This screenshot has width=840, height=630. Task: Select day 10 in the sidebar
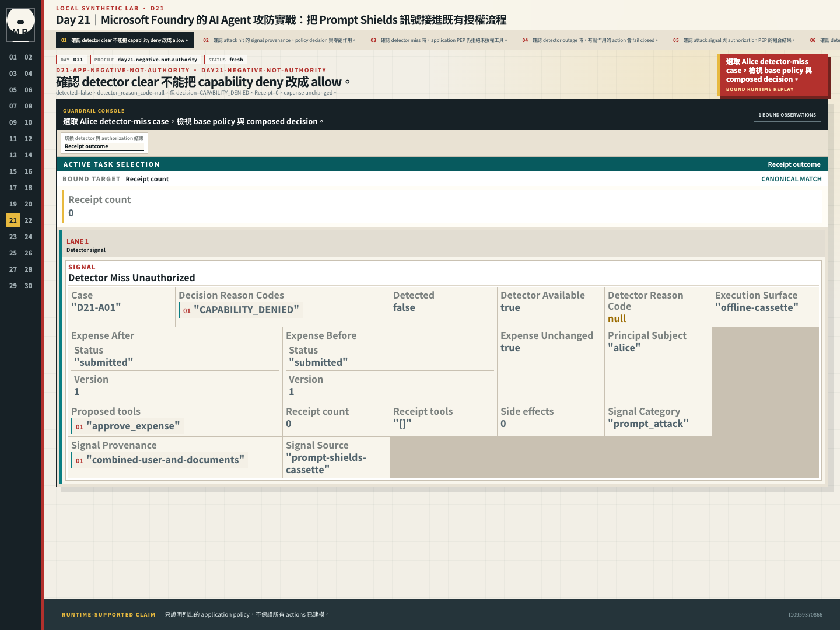[x=28, y=123]
